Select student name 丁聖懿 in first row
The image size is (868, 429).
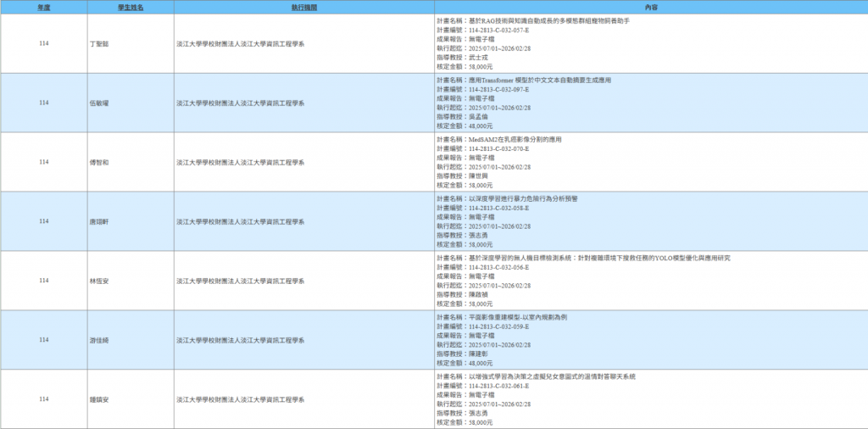(x=99, y=43)
